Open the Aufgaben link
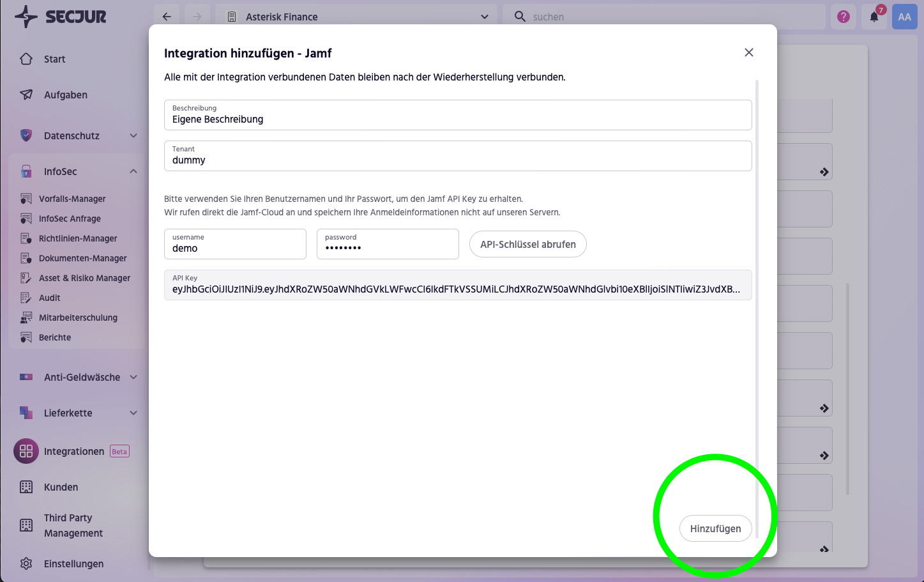 [x=66, y=95]
